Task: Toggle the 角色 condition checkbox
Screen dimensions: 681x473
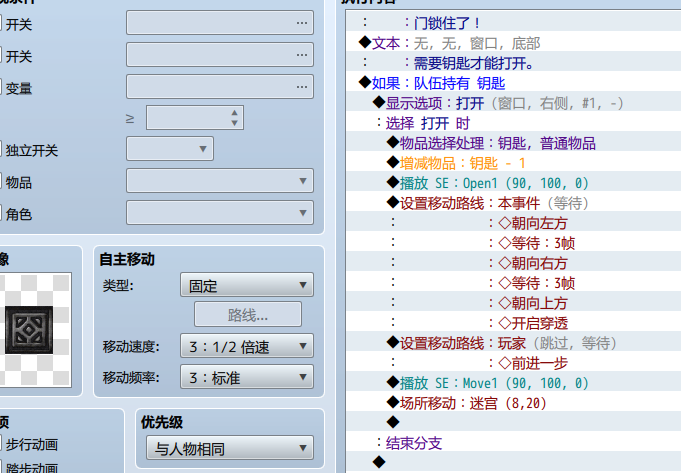Action: [x=0, y=214]
